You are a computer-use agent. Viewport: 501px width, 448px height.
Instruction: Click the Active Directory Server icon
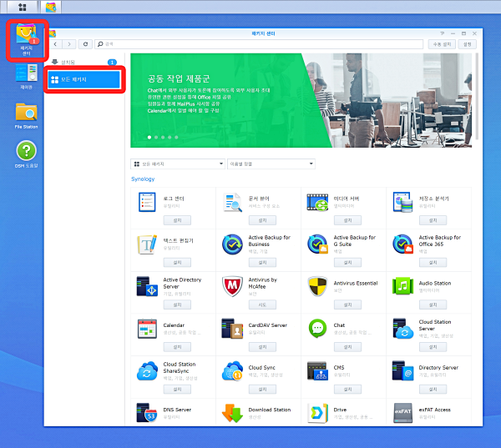coord(147,286)
